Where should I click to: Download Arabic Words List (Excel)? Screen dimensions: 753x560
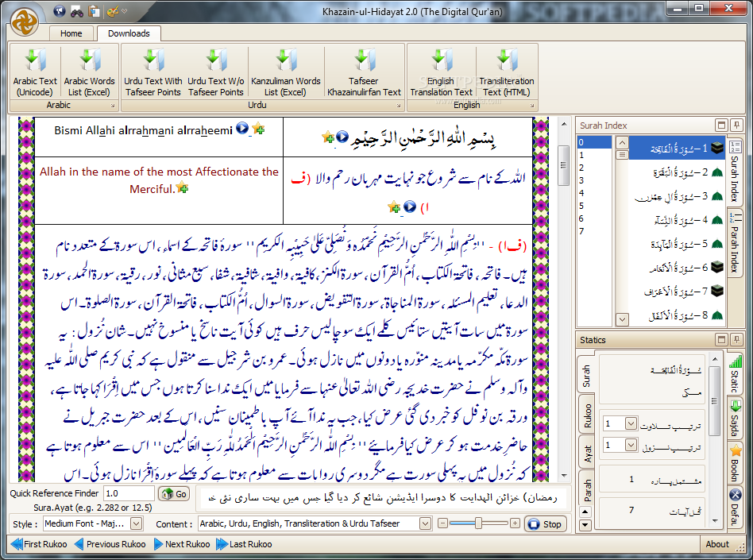89,72
